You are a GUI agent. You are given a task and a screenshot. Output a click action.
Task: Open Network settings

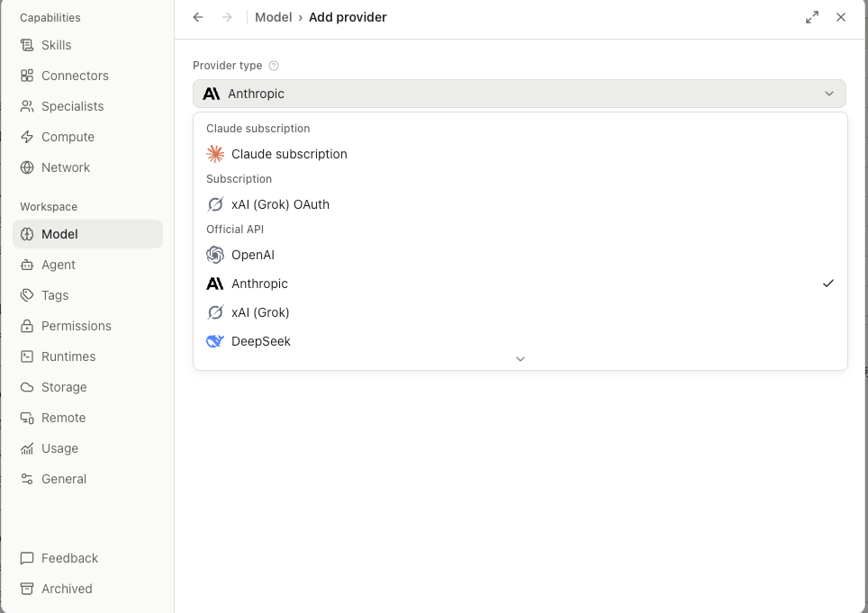pos(87,167)
